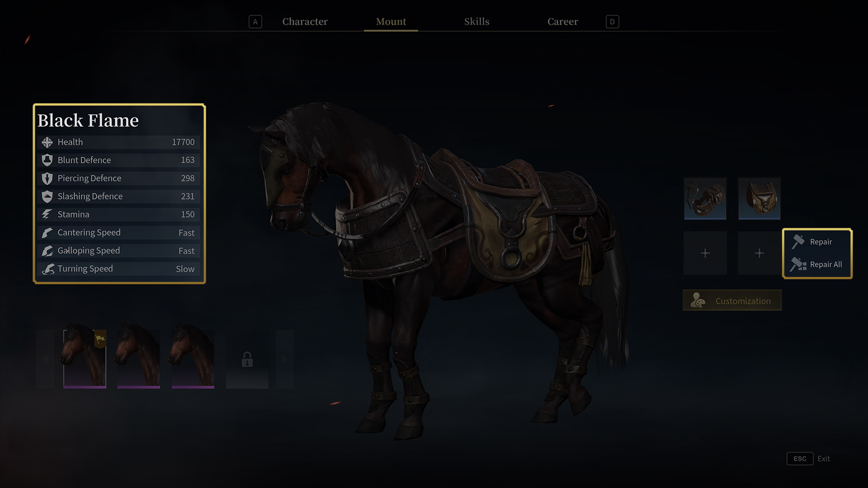
Task: Open the Skills tab
Action: click(476, 22)
